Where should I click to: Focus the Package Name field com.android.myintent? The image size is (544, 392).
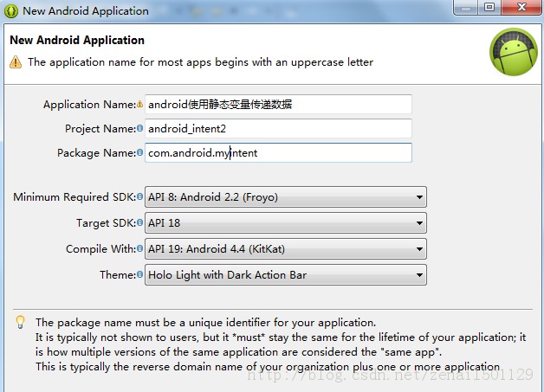(278, 153)
